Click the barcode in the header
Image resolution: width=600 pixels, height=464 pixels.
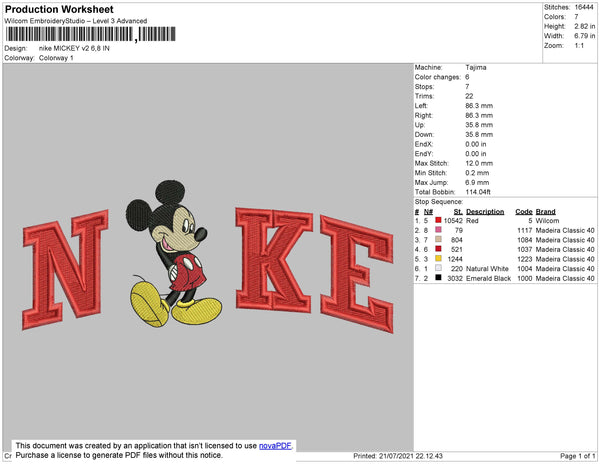[90, 34]
